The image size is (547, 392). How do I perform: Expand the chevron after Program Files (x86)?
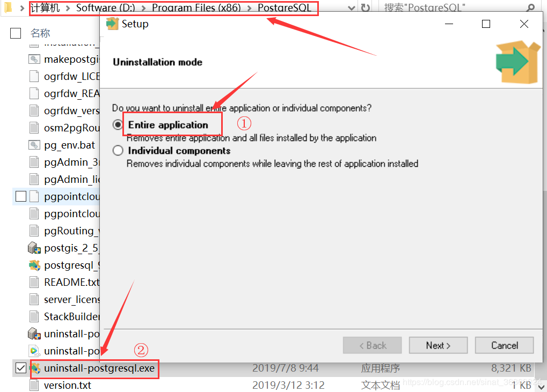[250, 8]
